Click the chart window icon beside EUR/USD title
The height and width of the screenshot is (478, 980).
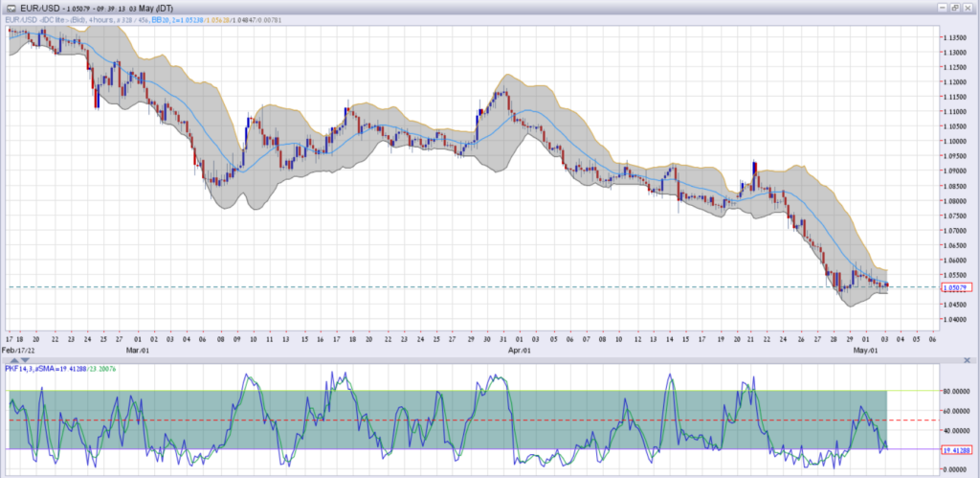pyautogui.click(x=10, y=7)
